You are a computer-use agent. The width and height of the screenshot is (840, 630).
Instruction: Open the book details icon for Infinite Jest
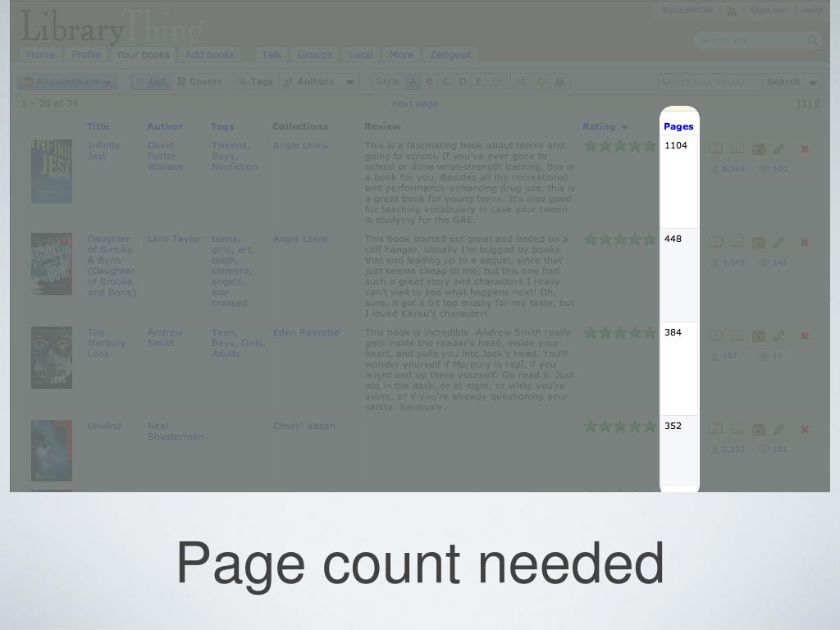(715, 149)
